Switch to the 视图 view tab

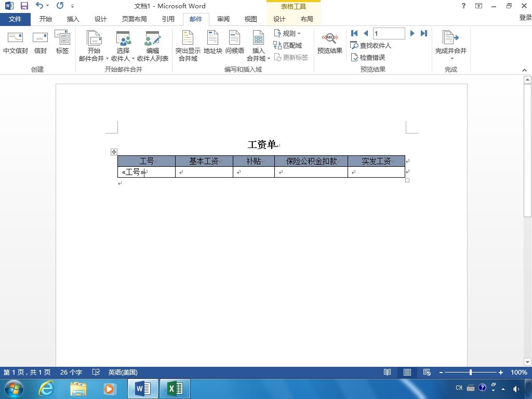[x=251, y=19]
